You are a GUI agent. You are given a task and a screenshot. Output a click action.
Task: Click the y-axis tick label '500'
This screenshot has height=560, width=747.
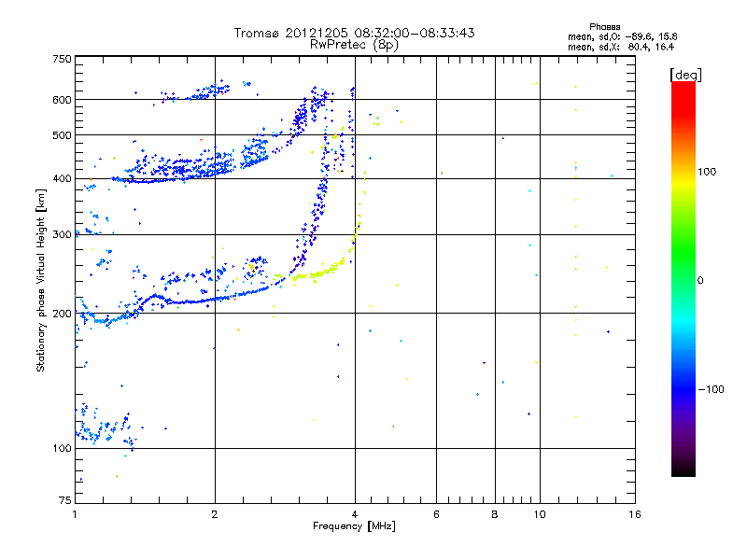point(62,135)
